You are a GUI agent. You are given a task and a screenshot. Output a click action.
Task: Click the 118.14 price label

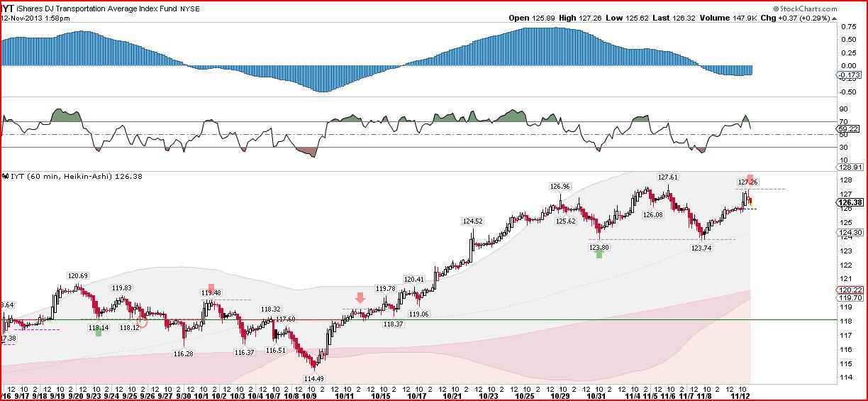click(x=98, y=327)
